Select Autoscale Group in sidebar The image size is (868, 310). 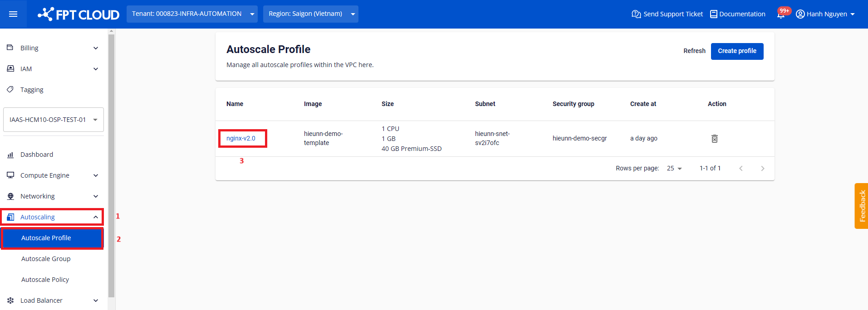(x=46, y=259)
